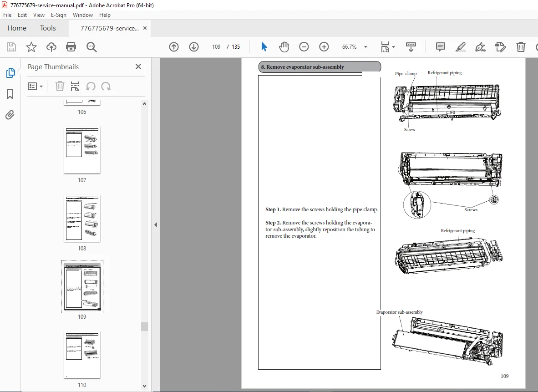Screen dimensions: 538x392
Task: Activate the Hand pan tool
Action: point(284,47)
